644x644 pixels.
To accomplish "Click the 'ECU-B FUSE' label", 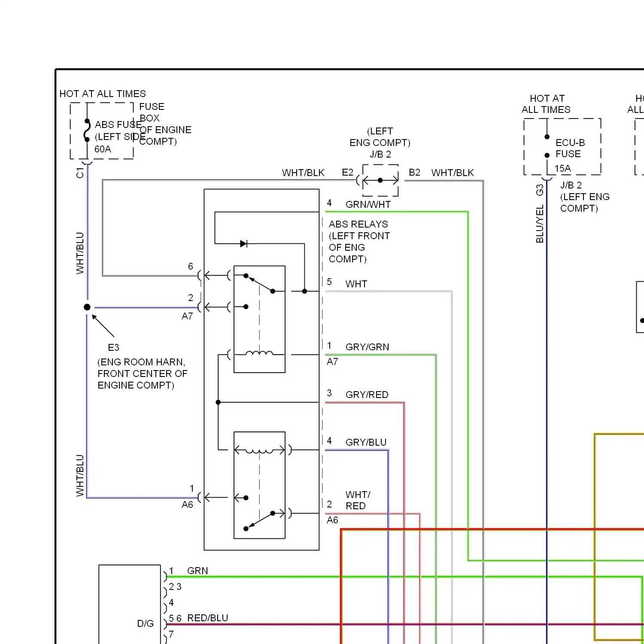I will pos(570,148).
